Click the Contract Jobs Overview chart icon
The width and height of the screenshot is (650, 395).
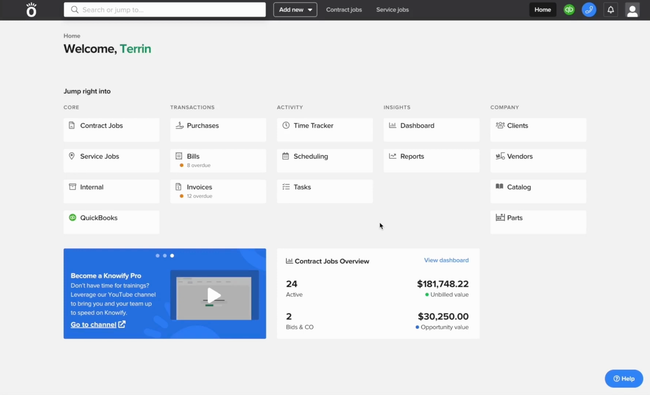[x=289, y=261]
